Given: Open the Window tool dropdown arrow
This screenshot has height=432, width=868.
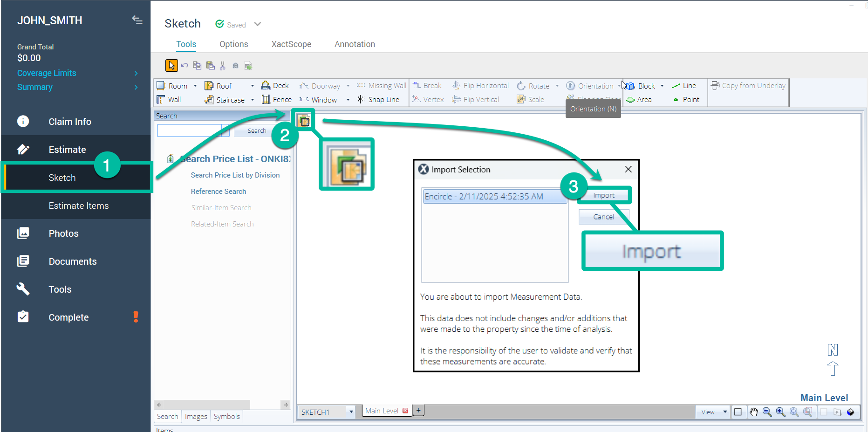Looking at the screenshot, I should point(348,100).
